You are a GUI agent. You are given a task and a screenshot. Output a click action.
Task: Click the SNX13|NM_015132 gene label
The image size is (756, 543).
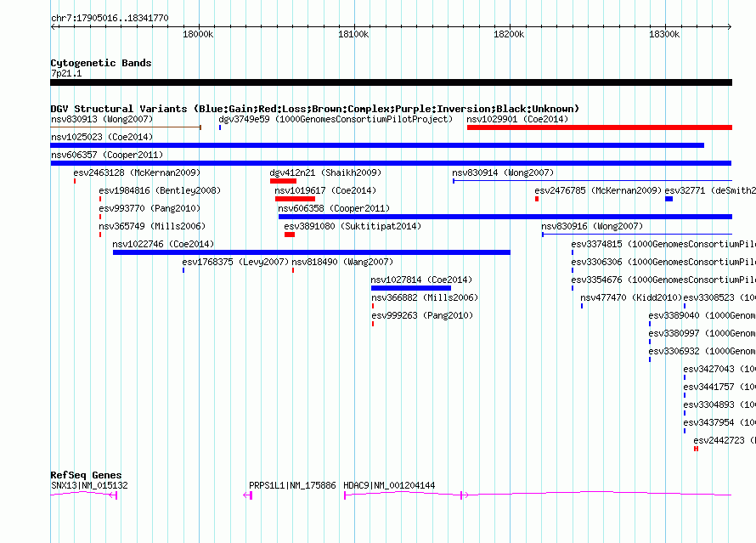tap(89, 485)
